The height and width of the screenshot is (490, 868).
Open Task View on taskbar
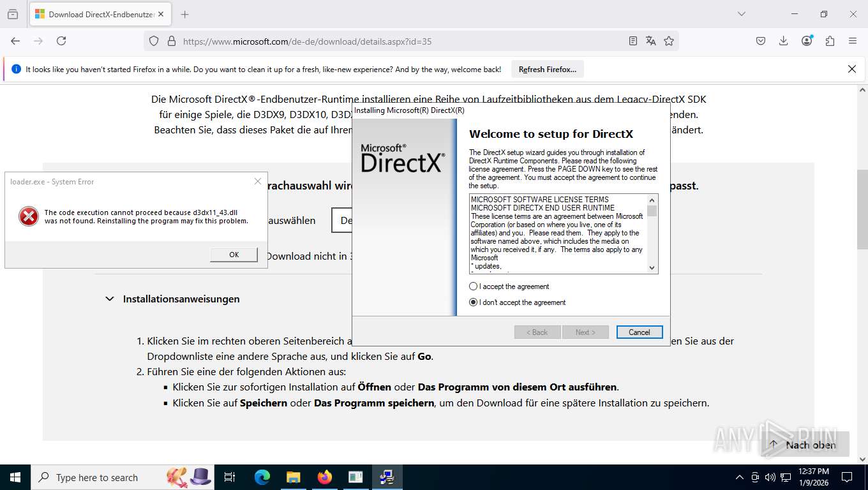pos(230,477)
